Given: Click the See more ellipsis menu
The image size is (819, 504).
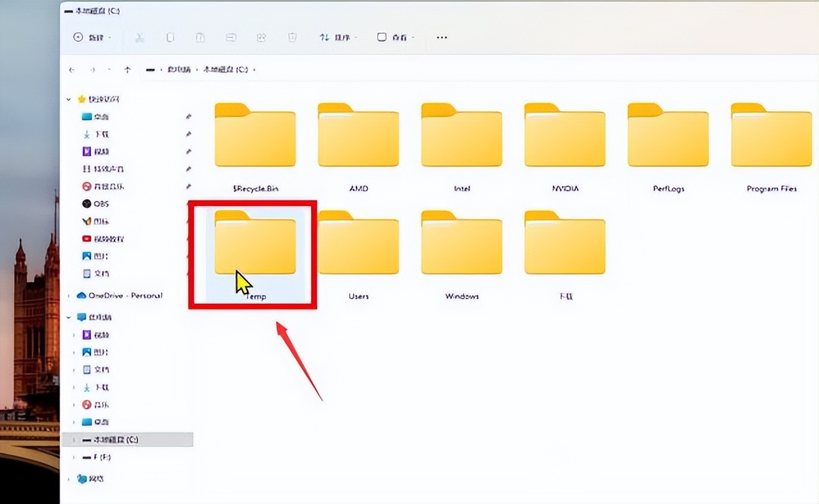Looking at the screenshot, I should coord(441,38).
